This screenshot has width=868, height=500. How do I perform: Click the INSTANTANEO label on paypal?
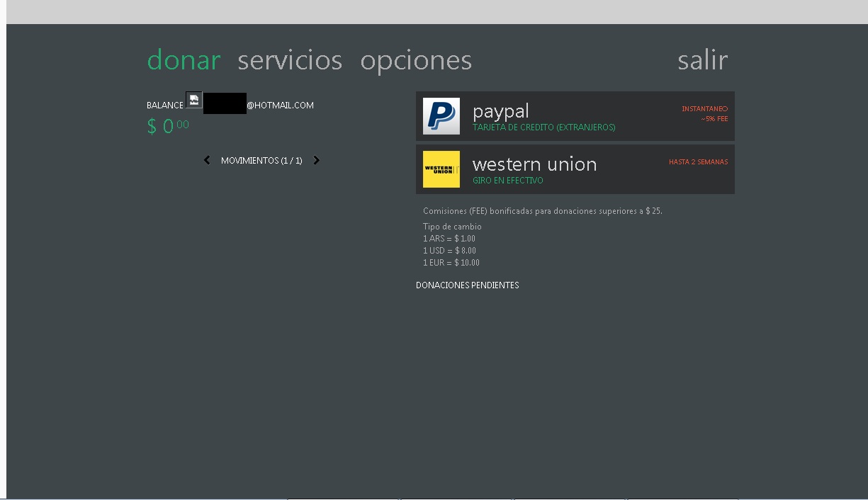(704, 109)
